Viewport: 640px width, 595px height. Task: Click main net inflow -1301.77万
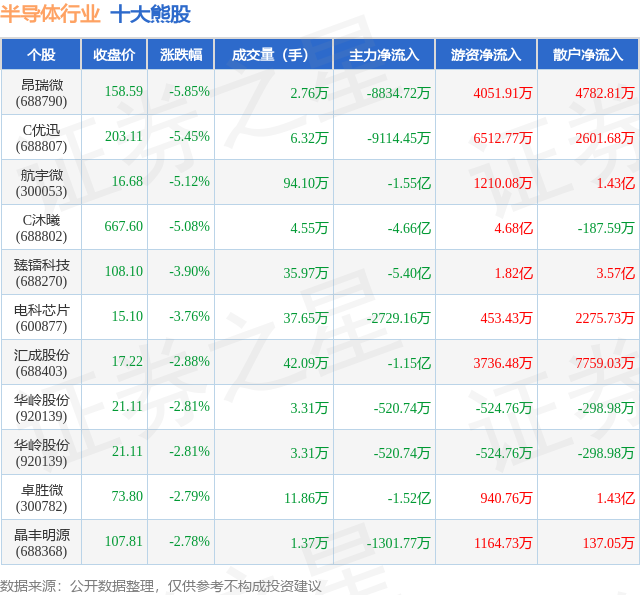398,543
